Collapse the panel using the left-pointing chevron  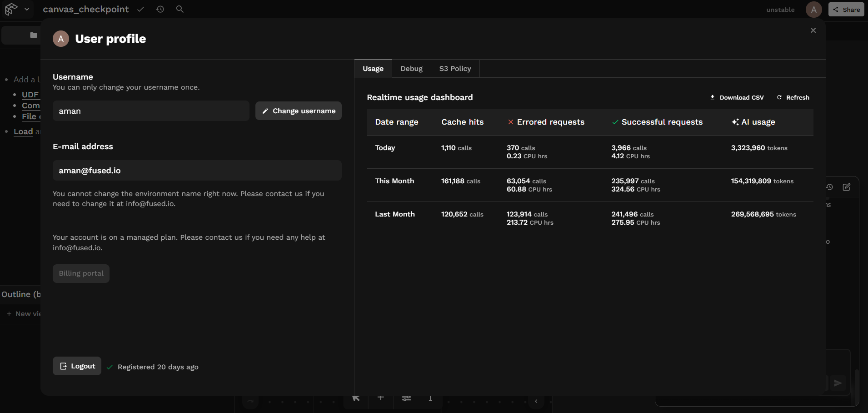tap(537, 401)
